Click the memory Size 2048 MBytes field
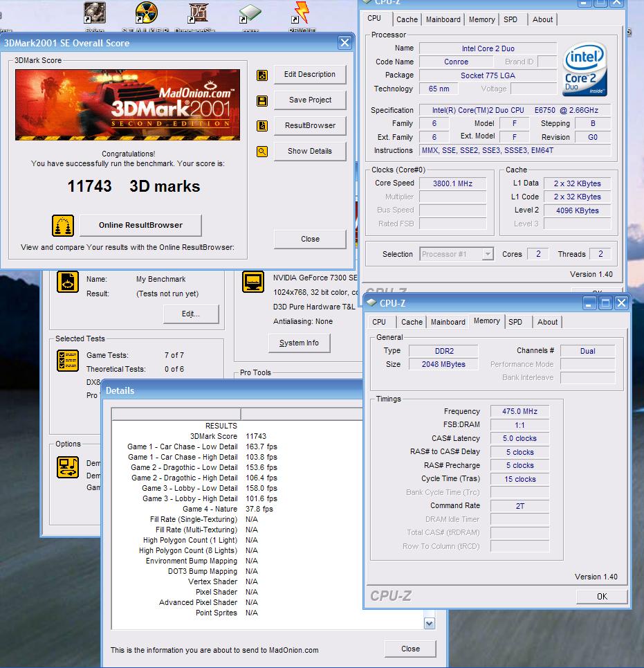This screenshot has width=644, height=668. [443, 364]
